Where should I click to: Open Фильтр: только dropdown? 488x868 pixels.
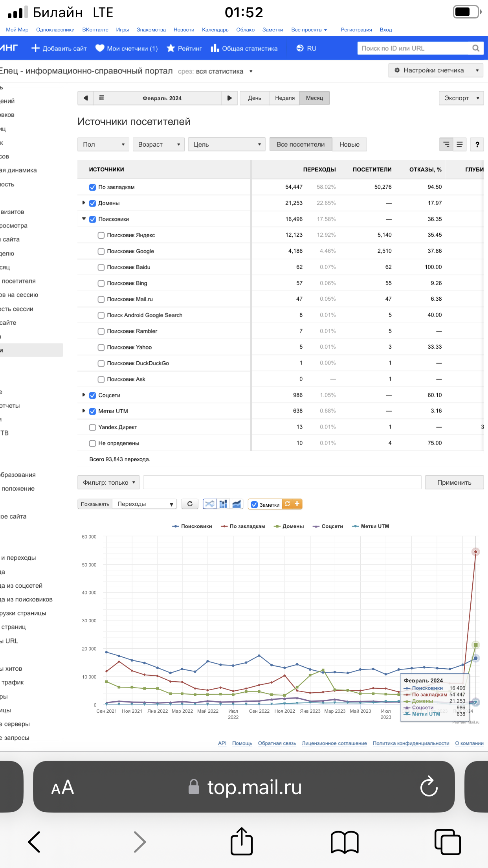tap(109, 482)
